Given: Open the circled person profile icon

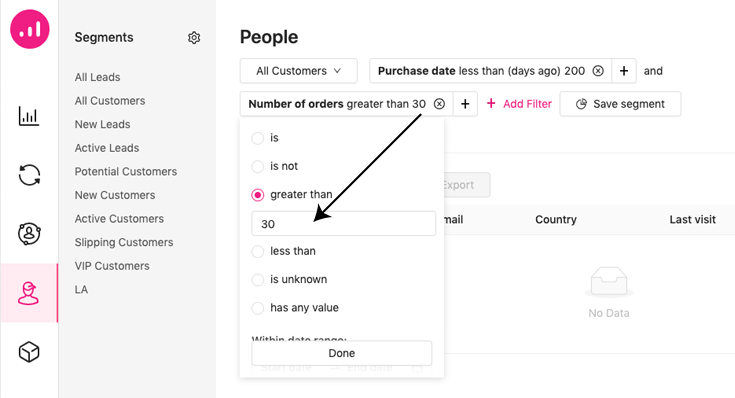Looking at the screenshot, I should pos(29,233).
